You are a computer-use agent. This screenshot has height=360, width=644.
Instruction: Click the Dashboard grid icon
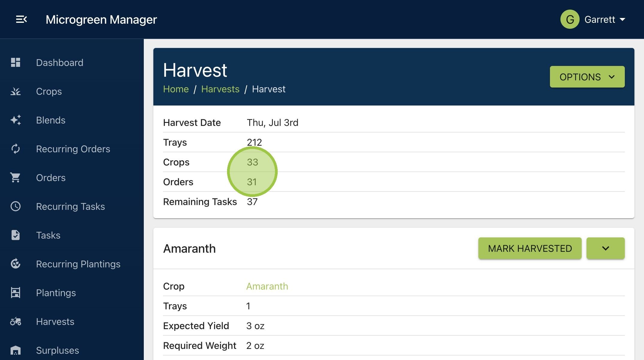(16, 62)
